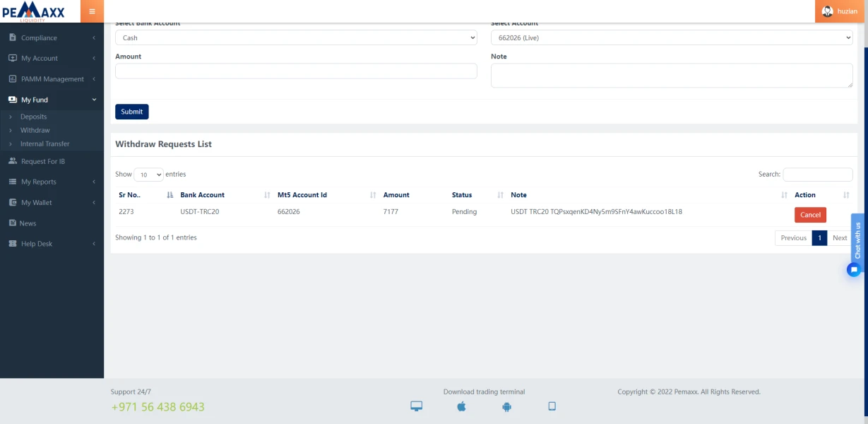Download the Apple trading terminal icon
Screen dimensions: 868x424
click(461, 406)
